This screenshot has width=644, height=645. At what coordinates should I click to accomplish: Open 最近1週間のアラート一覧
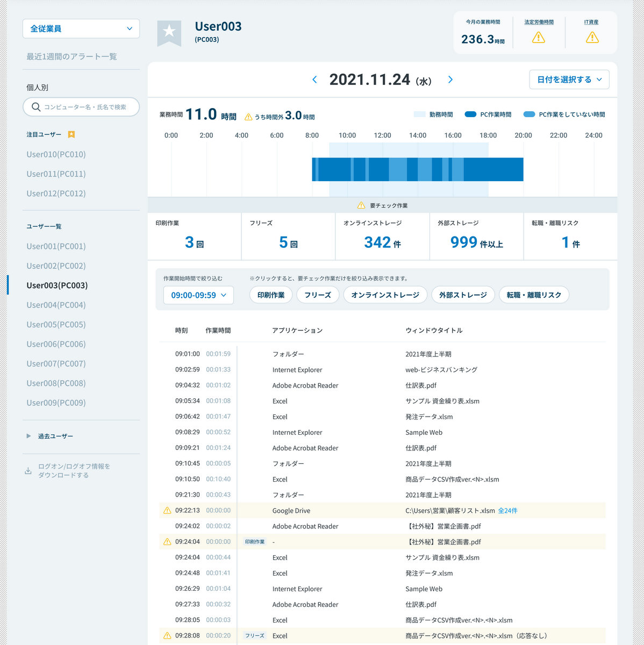click(x=71, y=56)
